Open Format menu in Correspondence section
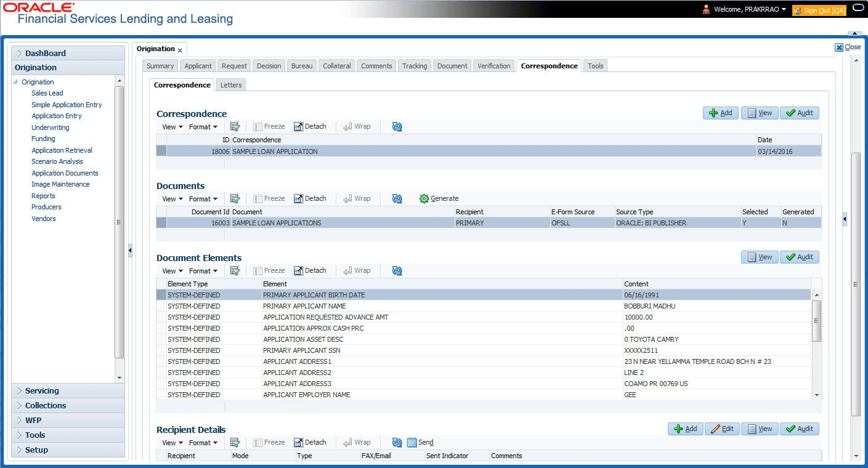 click(203, 127)
